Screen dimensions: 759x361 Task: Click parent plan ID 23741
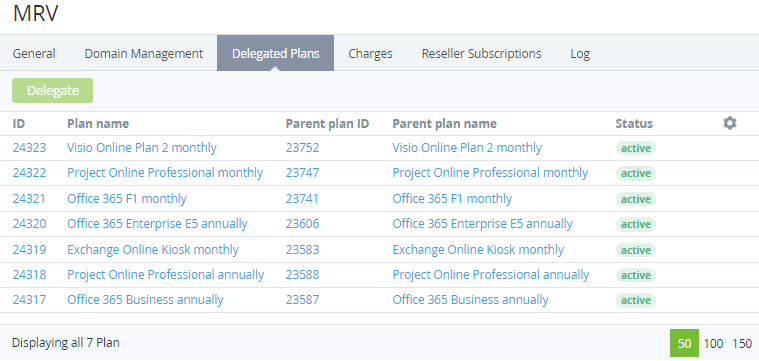(x=302, y=198)
